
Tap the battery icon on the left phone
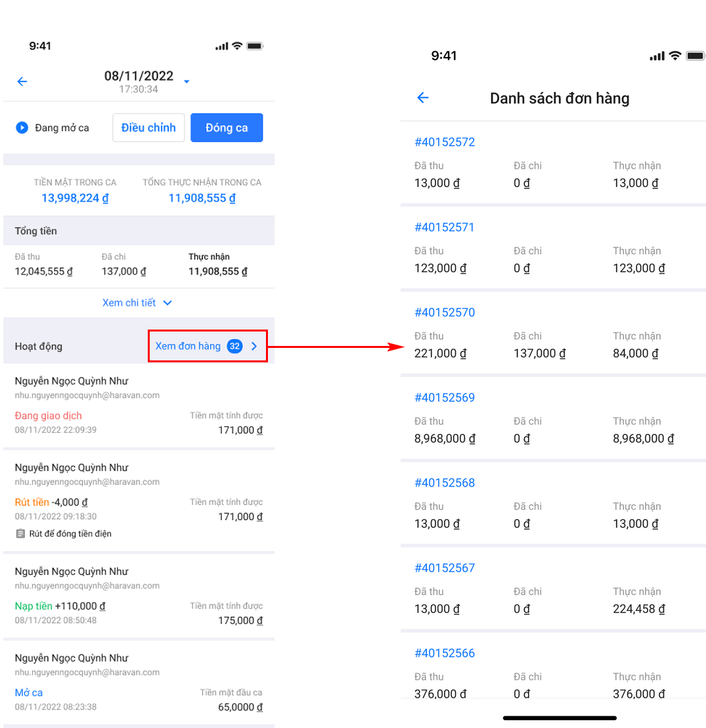[255, 46]
